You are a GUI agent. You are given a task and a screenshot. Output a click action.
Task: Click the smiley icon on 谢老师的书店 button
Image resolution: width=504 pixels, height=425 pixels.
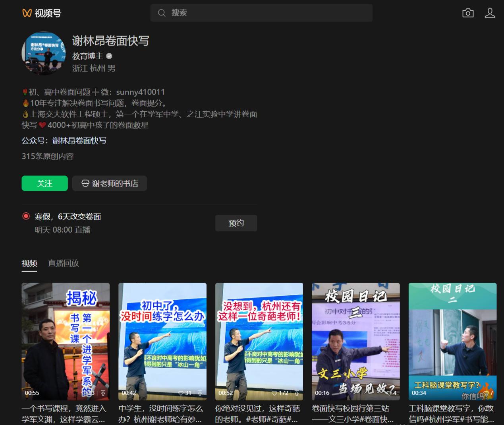[85, 183]
